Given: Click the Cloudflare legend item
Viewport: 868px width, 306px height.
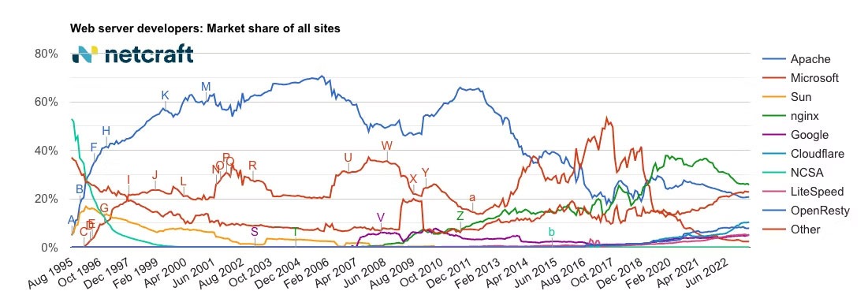Looking at the screenshot, I should [803, 154].
